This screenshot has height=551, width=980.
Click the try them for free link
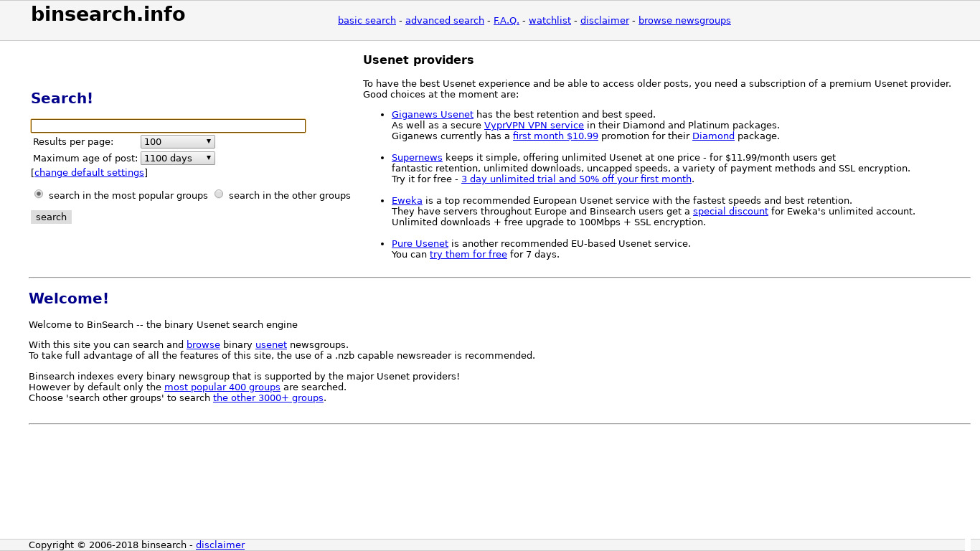[x=468, y=255]
